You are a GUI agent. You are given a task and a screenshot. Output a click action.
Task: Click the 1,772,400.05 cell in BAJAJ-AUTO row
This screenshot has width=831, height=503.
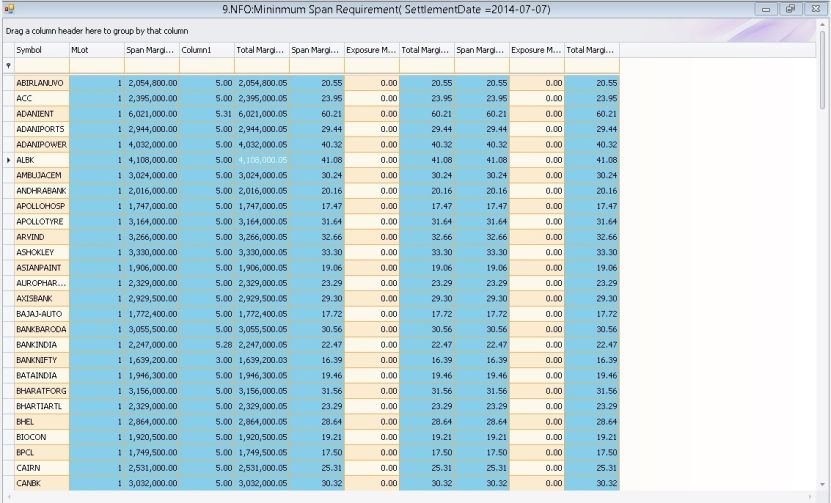click(x=262, y=313)
